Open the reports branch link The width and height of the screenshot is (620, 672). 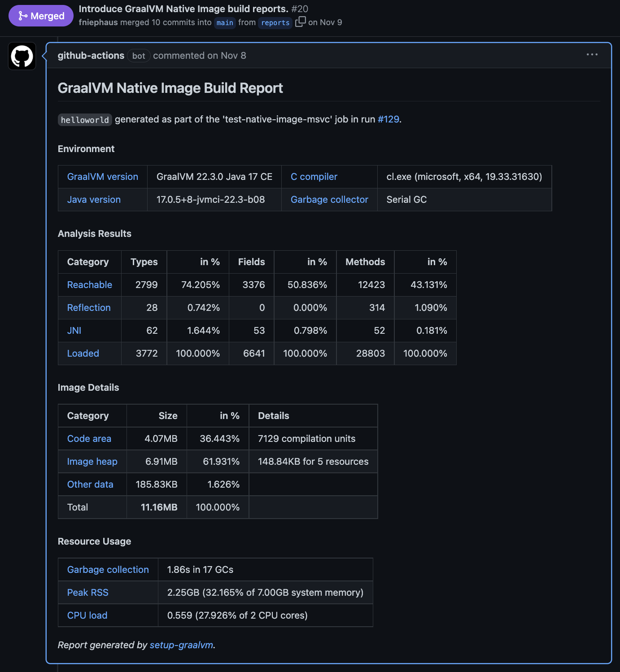(x=275, y=22)
